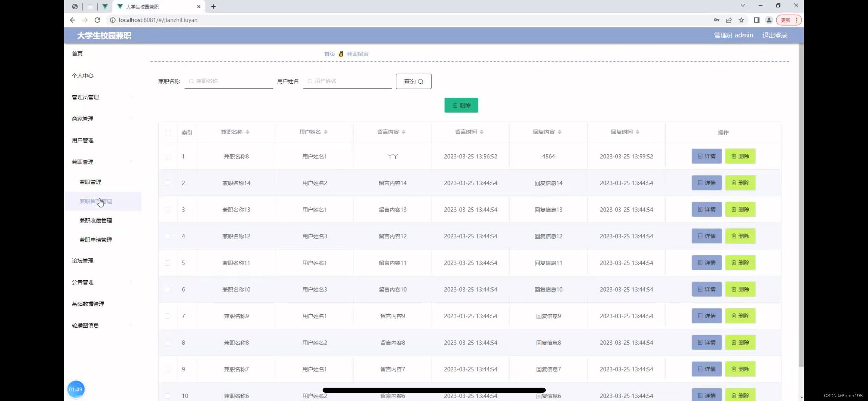Sort the 用户姓名 column using its sort arrows

click(326, 132)
